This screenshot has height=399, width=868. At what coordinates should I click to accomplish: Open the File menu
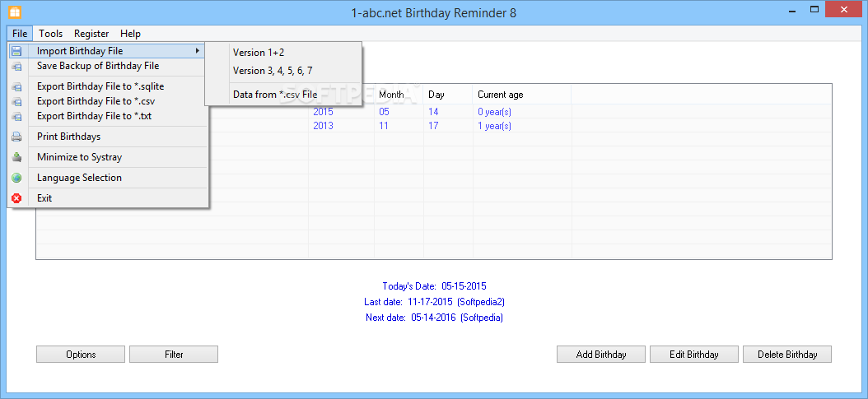click(20, 34)
